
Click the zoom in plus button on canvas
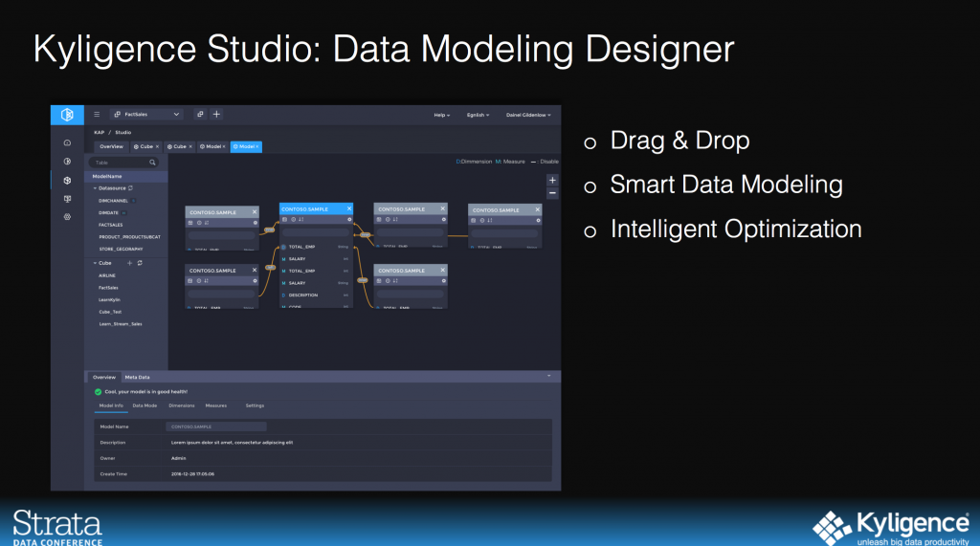(x=551, y=180)
